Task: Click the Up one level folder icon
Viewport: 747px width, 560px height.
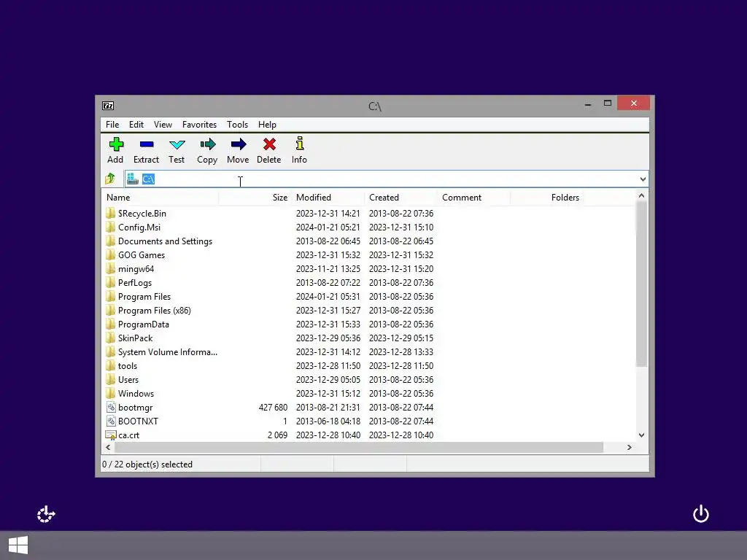Action: [110, 179]
